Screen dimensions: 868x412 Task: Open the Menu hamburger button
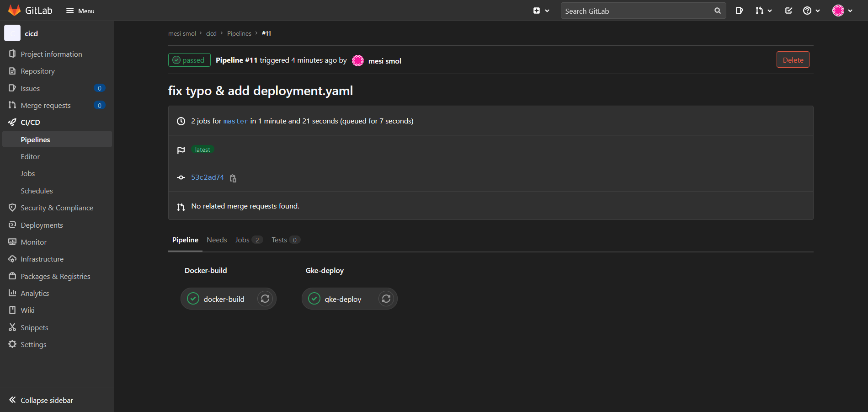80,11
